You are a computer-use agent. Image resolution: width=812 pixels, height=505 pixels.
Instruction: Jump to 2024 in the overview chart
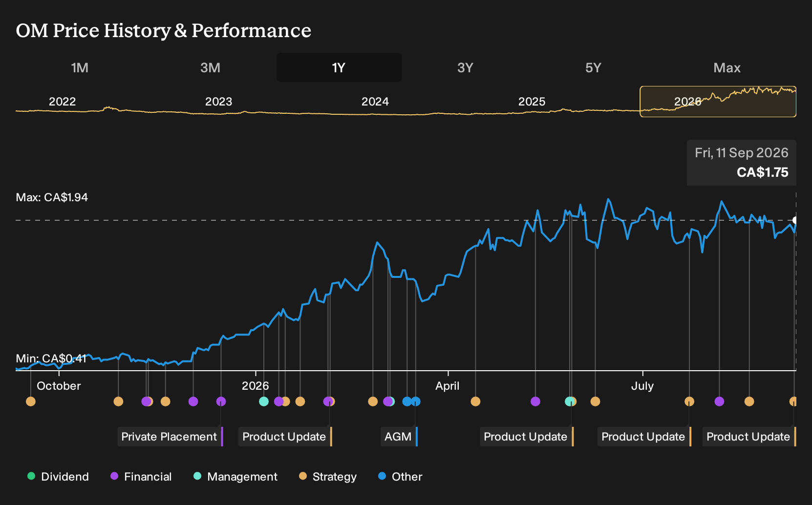coord(375,102)
